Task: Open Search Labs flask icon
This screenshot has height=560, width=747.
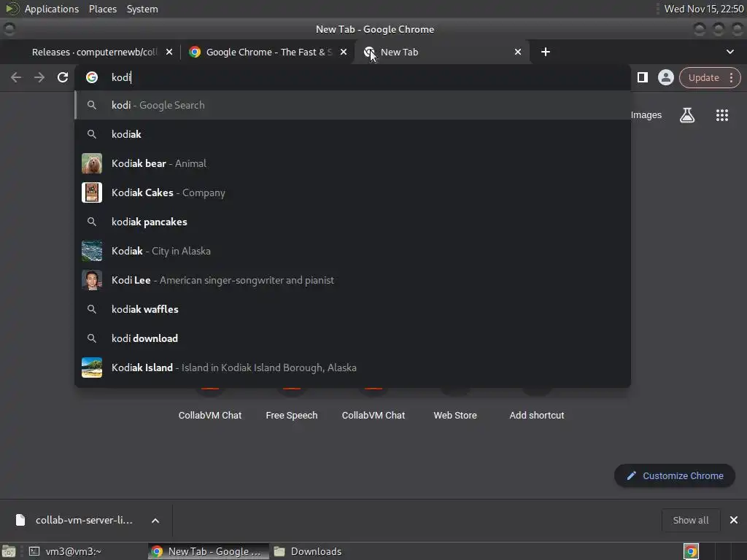Action: [x=687, y=114]
